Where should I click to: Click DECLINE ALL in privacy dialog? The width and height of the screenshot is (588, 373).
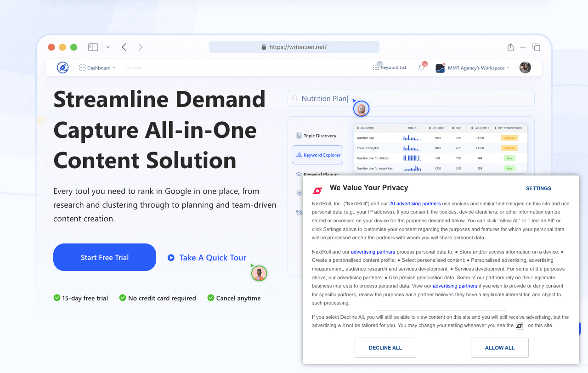[x=385, y=348]
